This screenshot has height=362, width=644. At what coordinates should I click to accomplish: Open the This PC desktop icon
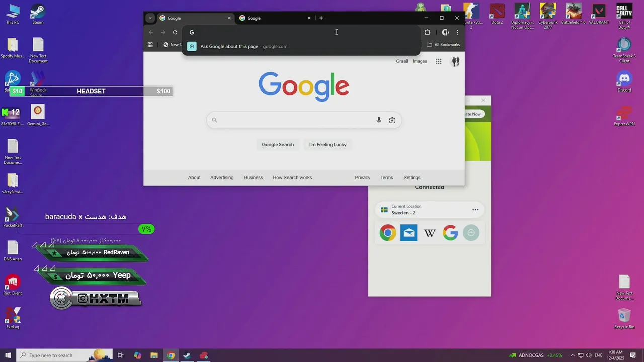point(13,14)
